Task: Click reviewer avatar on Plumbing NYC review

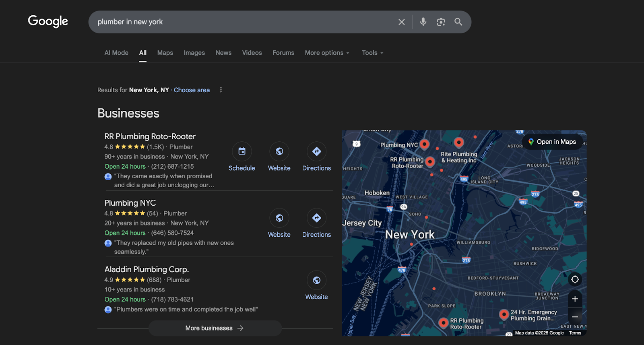Action: [x=108, y=243]
